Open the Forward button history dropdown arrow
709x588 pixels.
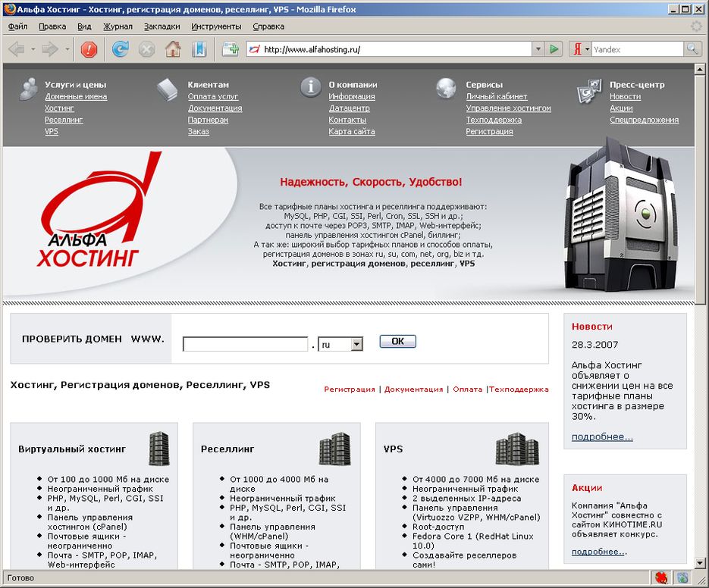(x=67, y=48)
